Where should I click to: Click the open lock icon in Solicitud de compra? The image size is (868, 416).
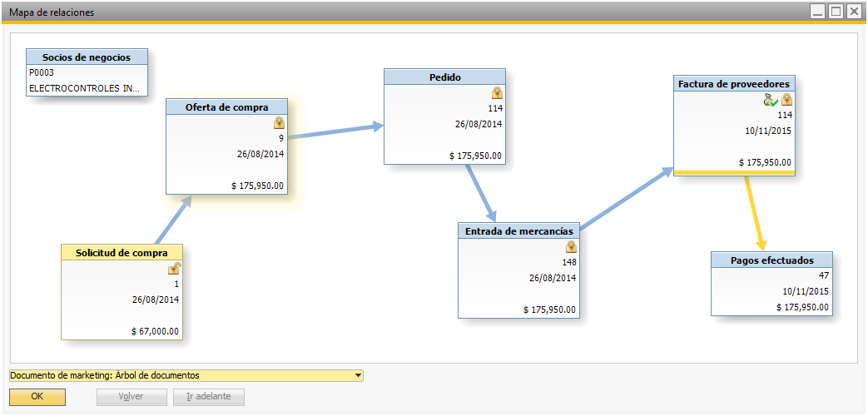[x=174, y=268]
